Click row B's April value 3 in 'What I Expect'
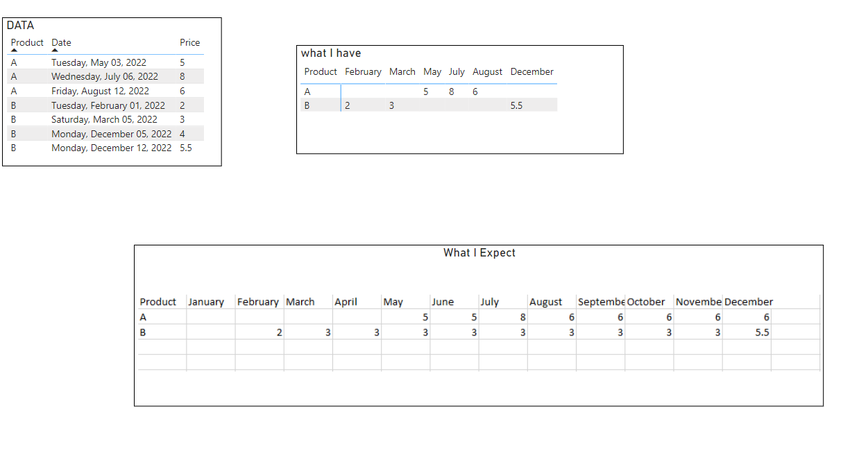The height and width of the screenshot is (452, 868). click(377, 332)
